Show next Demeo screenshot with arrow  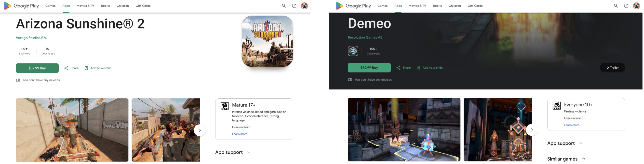532,129
